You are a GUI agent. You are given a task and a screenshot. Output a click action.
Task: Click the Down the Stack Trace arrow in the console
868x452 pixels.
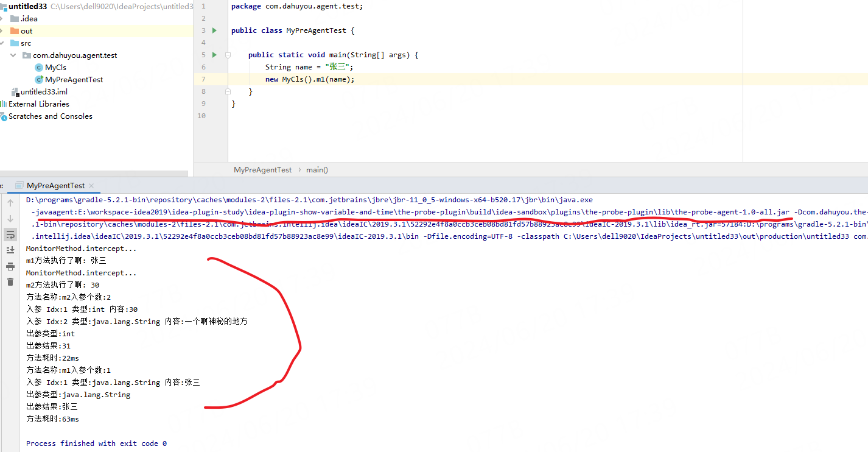(x=10, y=219)
